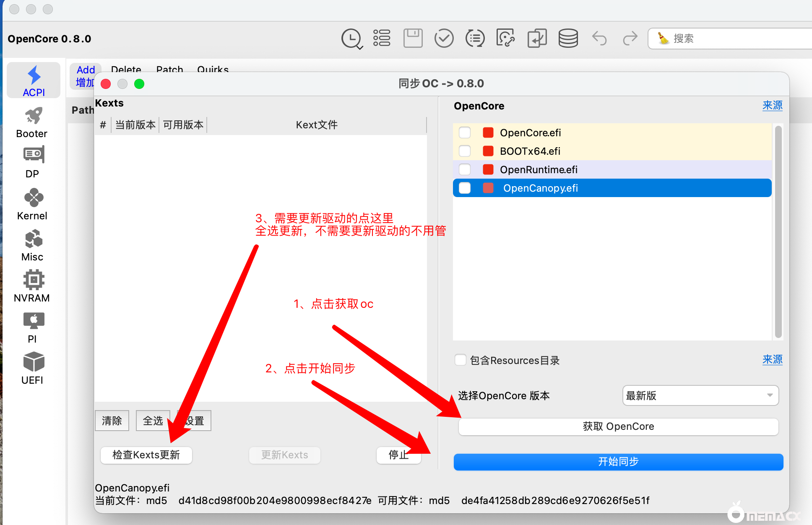Click the save floppy disk icon
The image size is (812, 525).
pyautogui.click(x=413, y=39)
